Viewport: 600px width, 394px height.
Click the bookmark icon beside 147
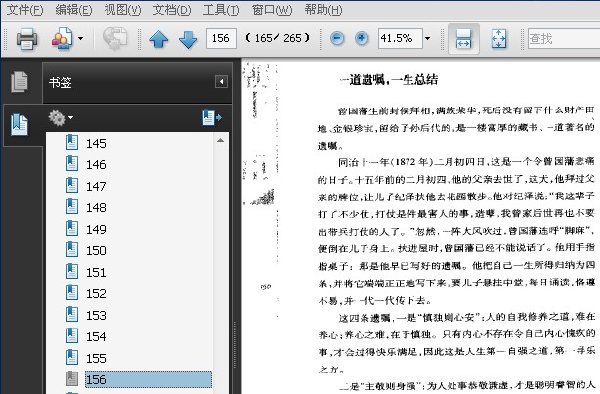[72, 185]
